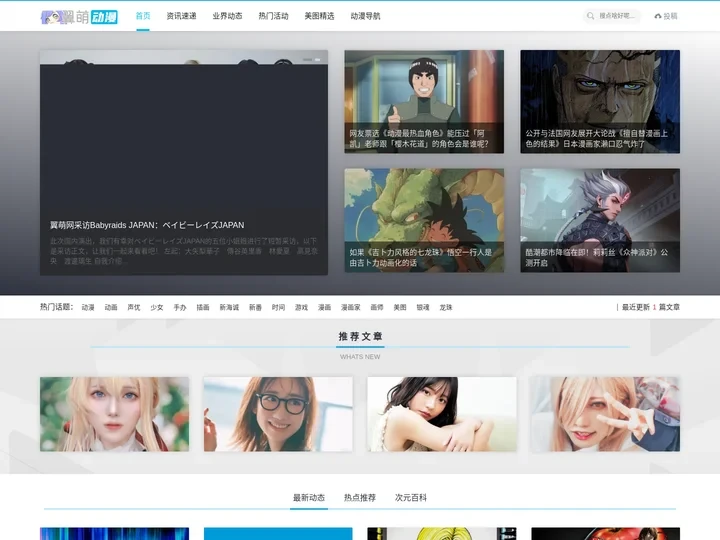Image resolution: width=720 pixels, height=540 pixels.
Task: Open the 美图精选 navigation item
Action: (x=319, y=16)
